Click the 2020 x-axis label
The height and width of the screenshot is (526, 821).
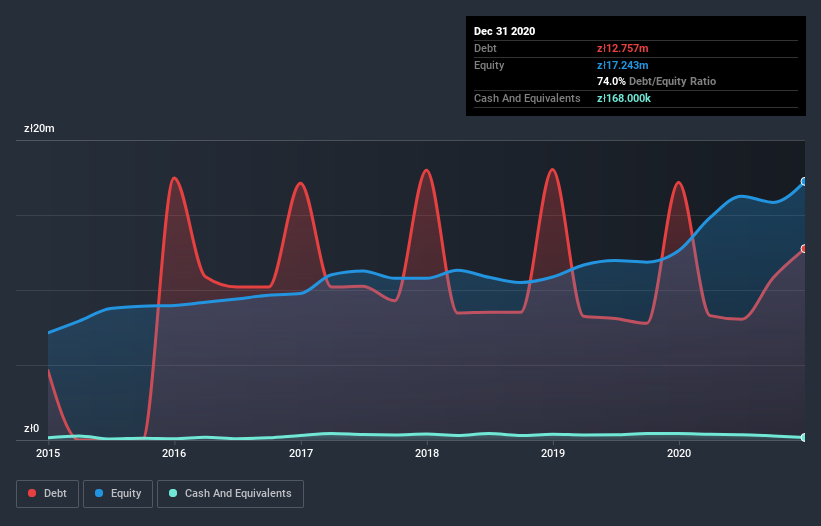pyautogui.click(x=679, y=453)
